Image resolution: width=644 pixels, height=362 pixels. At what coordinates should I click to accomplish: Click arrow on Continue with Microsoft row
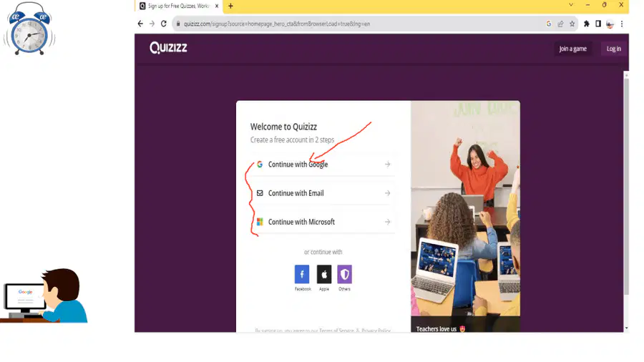coord(387,222)
